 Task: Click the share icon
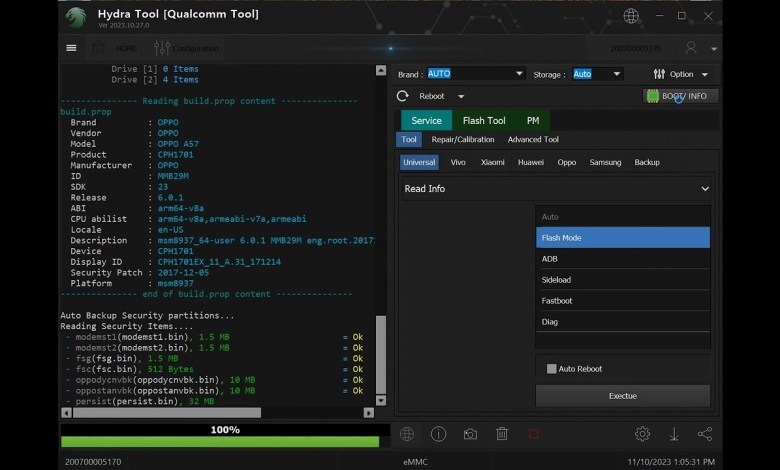[705, 434]
